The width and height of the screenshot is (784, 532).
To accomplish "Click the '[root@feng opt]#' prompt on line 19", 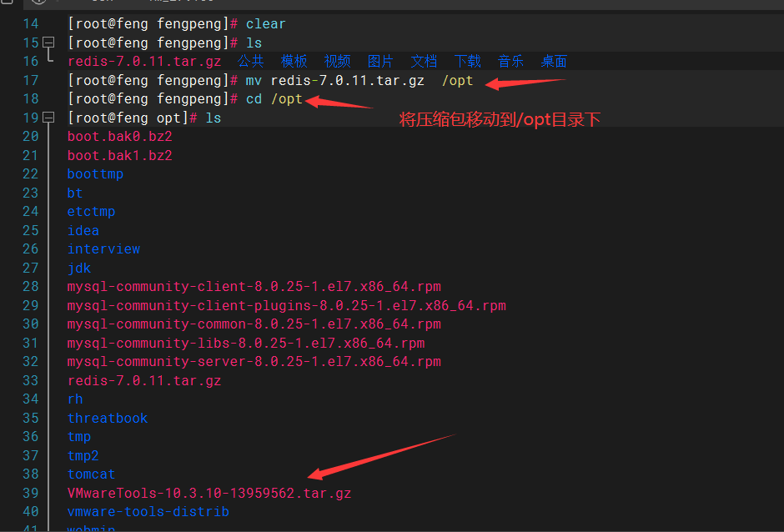I will point(133,118).
